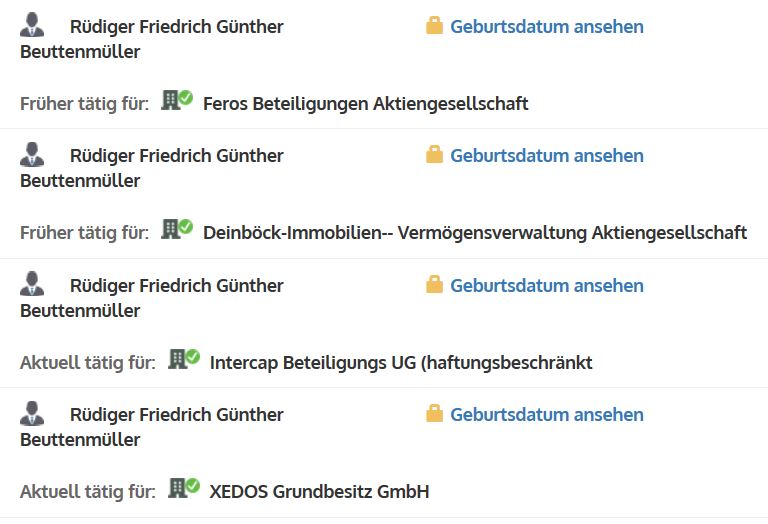Click verified building icon beside Deinböck-Immobilien
Image resolution: width=768 pixels, height=524 pixels.
tap(177, 230)
